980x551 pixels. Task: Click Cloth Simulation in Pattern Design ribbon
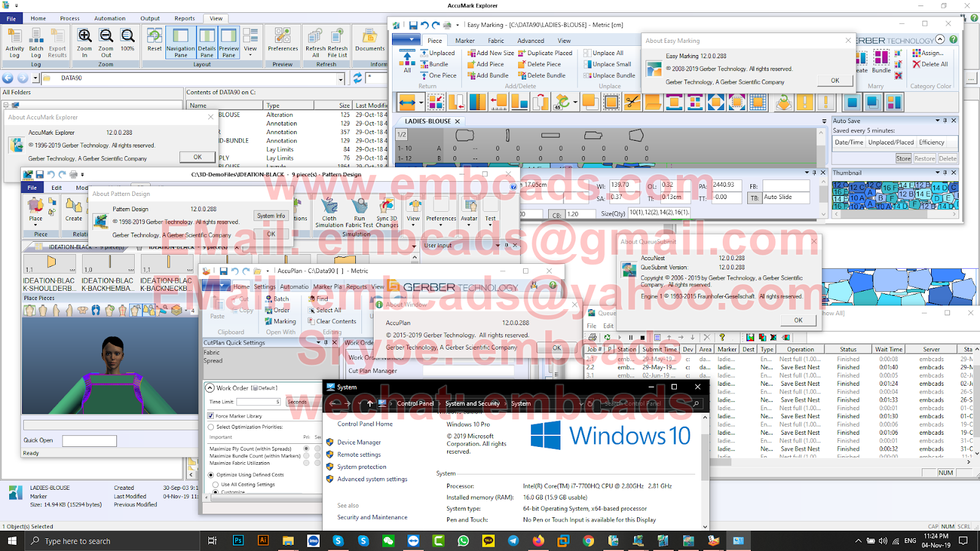coord(330,213)
